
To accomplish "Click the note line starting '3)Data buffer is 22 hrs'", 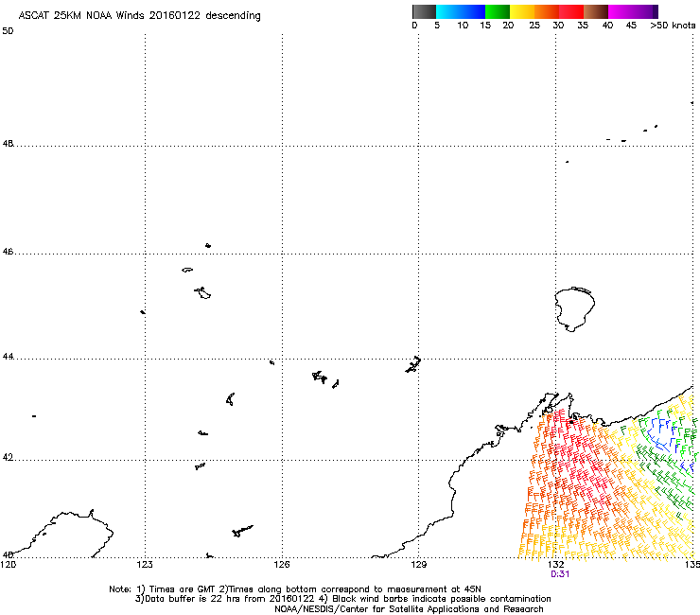I will 342,599.
